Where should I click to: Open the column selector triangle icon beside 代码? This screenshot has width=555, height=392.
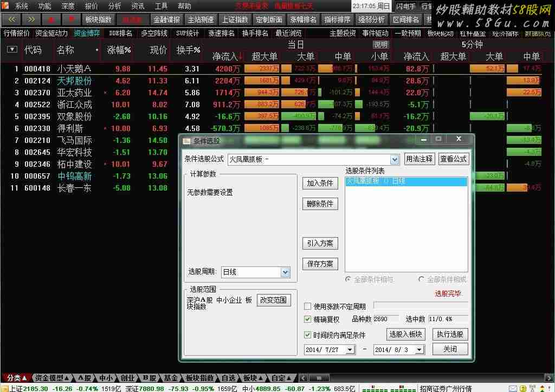tap(12, 49)
